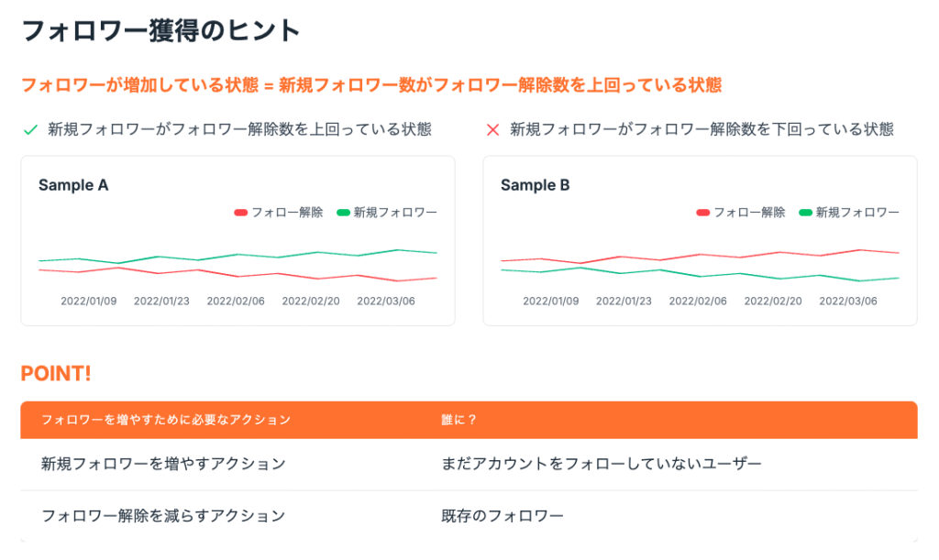Image resolution: width=939 pixels, height=560 pixels.
Task: Click the POINT! section heading
Action: point(56,373)
